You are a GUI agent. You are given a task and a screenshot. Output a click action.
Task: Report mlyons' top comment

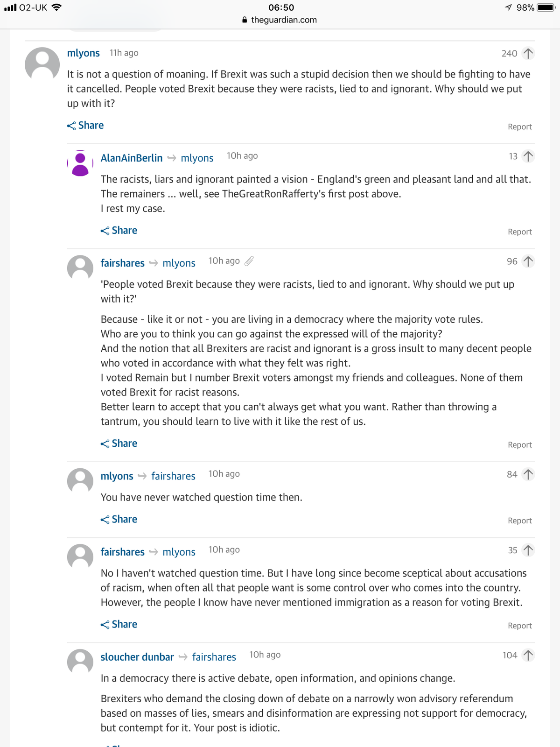(x=520, y=127)
